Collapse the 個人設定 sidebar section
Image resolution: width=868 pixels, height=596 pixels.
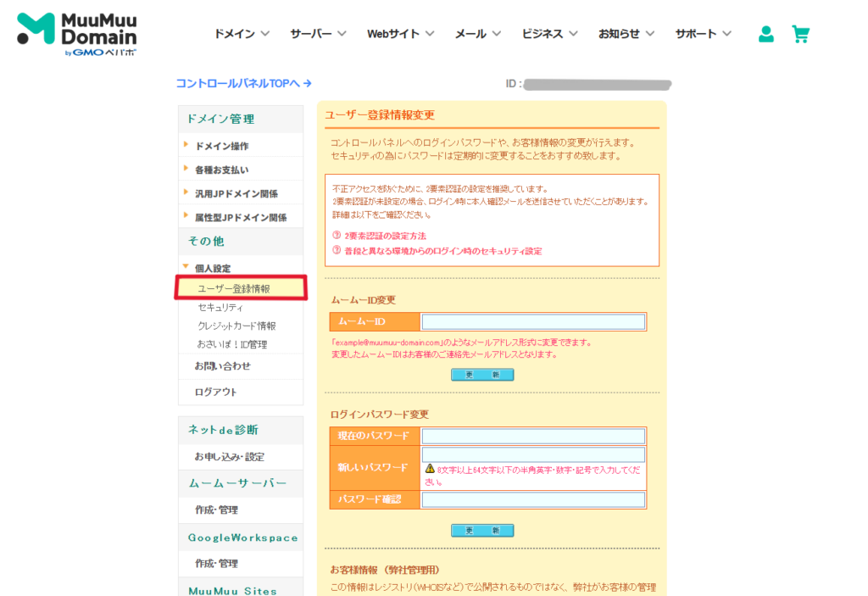(212, 268)
